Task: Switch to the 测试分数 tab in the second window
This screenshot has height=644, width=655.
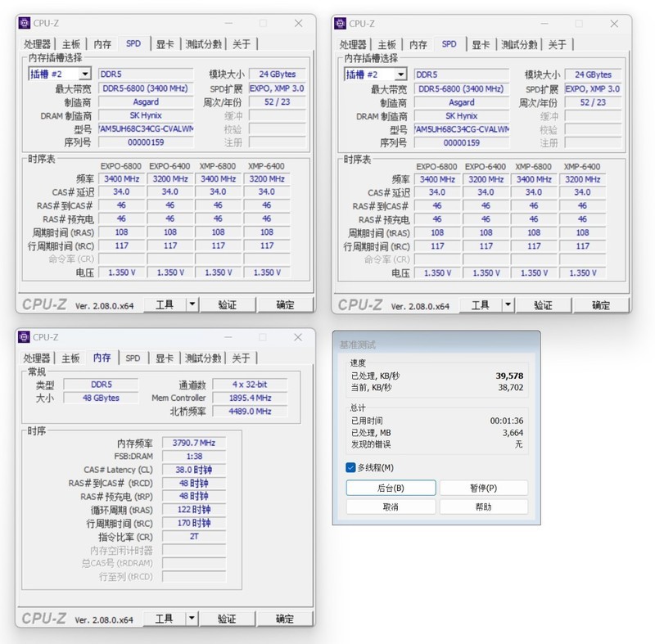Action: [518, 44]
